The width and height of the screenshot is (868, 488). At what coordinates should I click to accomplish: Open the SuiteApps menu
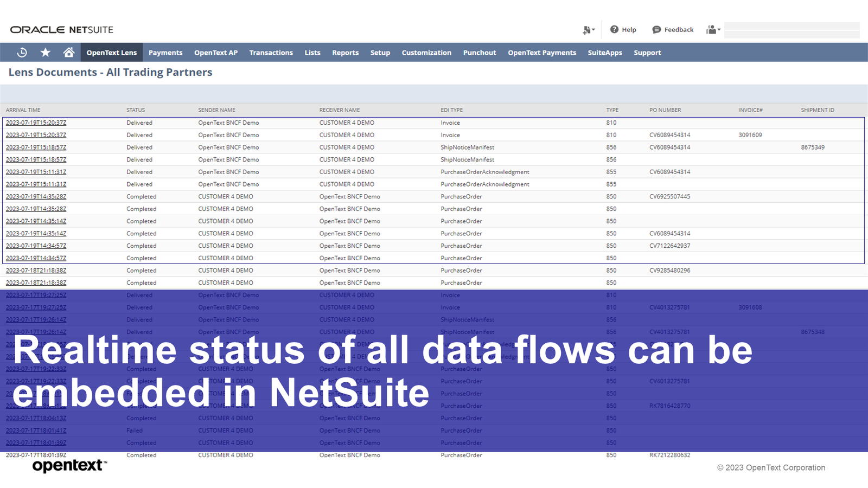tap(605, 53)
